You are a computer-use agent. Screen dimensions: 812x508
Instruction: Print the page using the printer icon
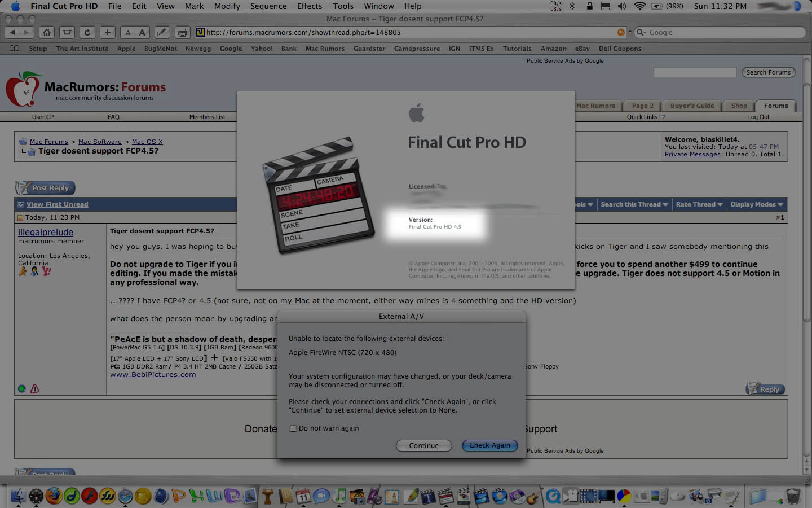(182, 33)
